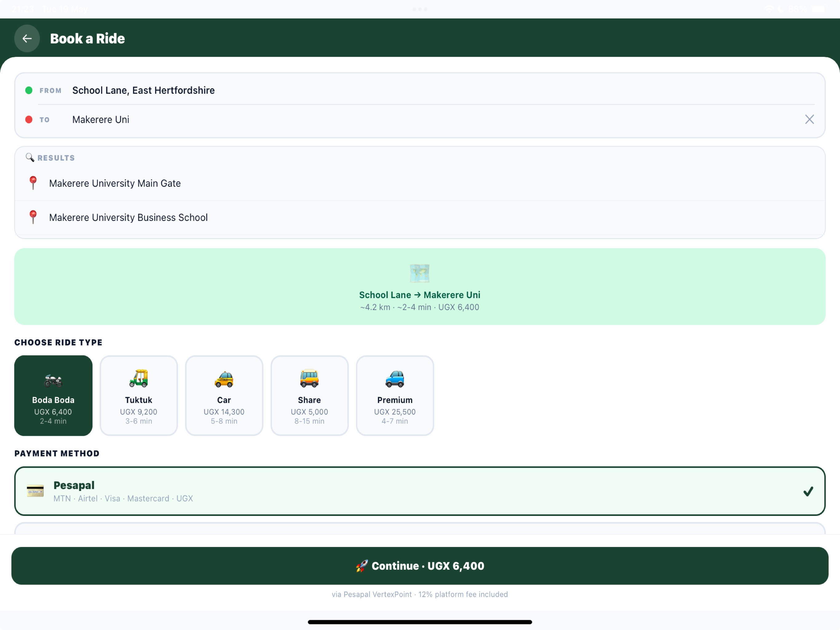The width and height of the screenshot is (840, 630).
Task: Click the pin icon beside Main Gate
Action: click(33, 183)
